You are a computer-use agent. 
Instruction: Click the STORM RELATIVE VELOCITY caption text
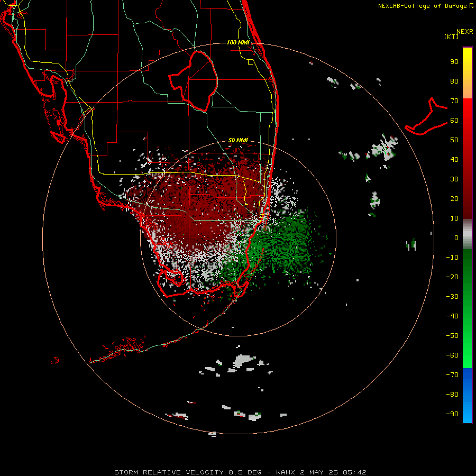pos(169,472)
